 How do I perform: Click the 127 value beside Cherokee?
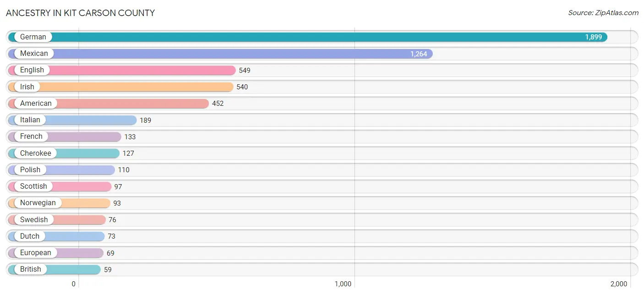[x=128, y=153]
